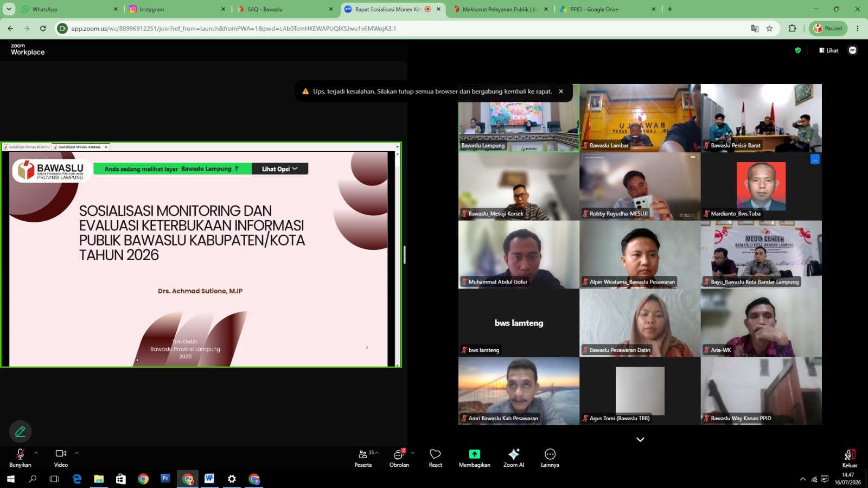This screenshot has height=488, width=868.
Task: Open File Explorer from the taskbar
Action: pyautogui.click(x=99, y=479)
